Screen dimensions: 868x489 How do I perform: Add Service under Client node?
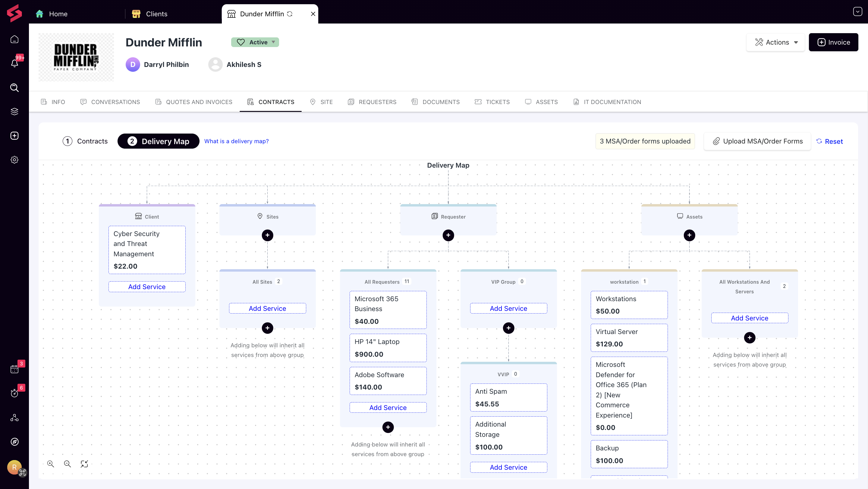point(147,287)
